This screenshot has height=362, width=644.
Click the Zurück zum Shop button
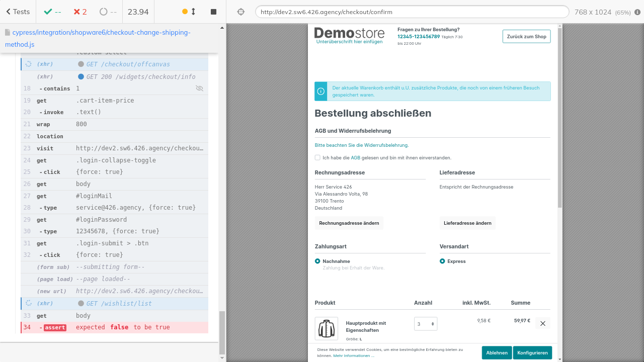[526, 36]
